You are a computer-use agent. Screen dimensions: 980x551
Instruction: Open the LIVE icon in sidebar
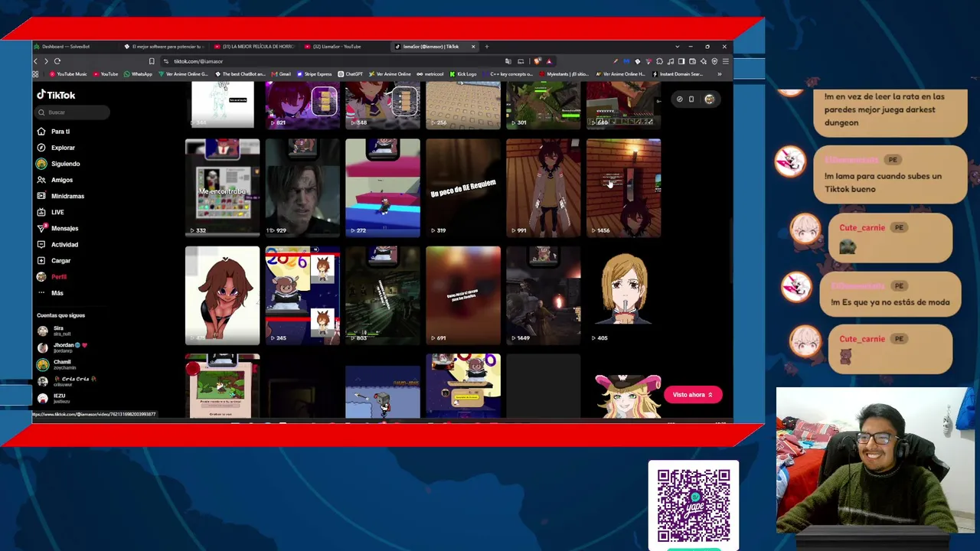pos(41,212)
